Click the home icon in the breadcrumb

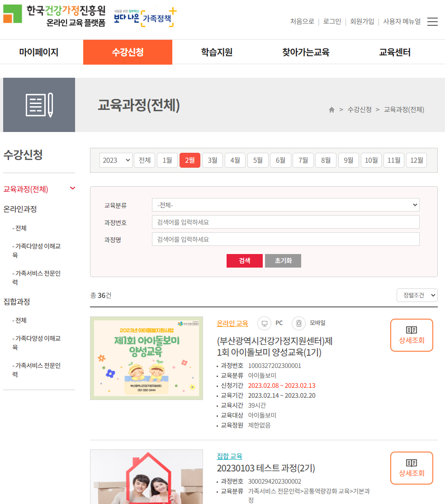coord(331,110)
